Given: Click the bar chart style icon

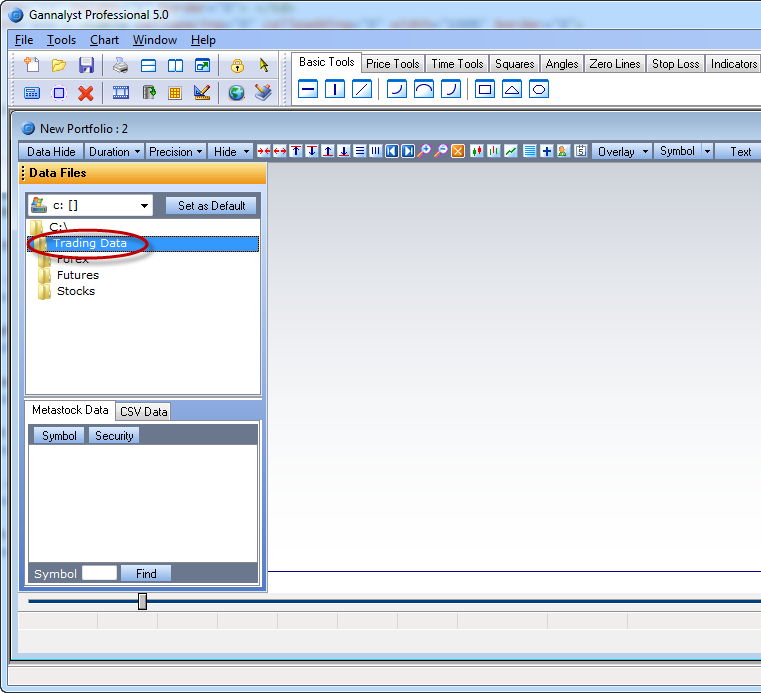Looking at the screenshot, I should coord(494,151).
